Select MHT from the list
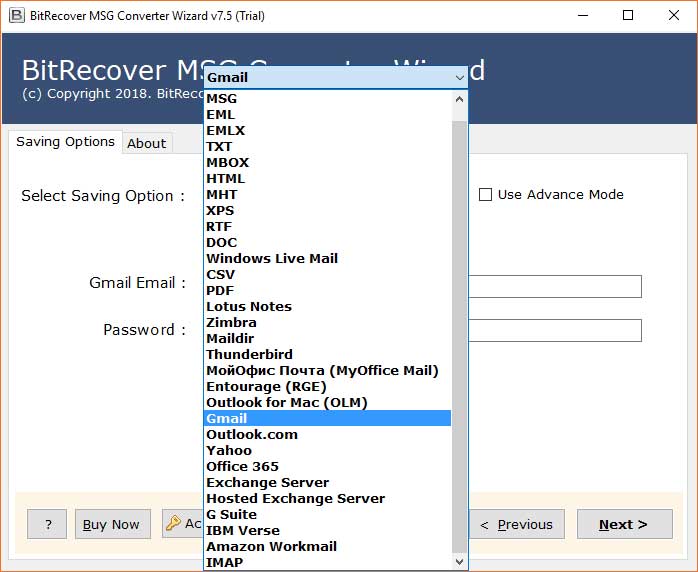 click(328, 195)
